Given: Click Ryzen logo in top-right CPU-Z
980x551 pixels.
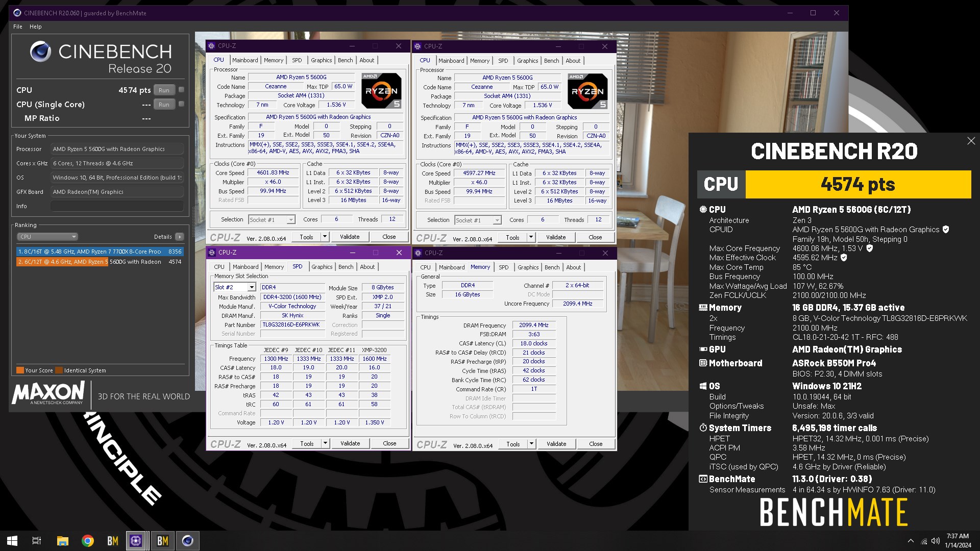Looking at the screenshot, I should pyautogui.click(x=587, y=91).
